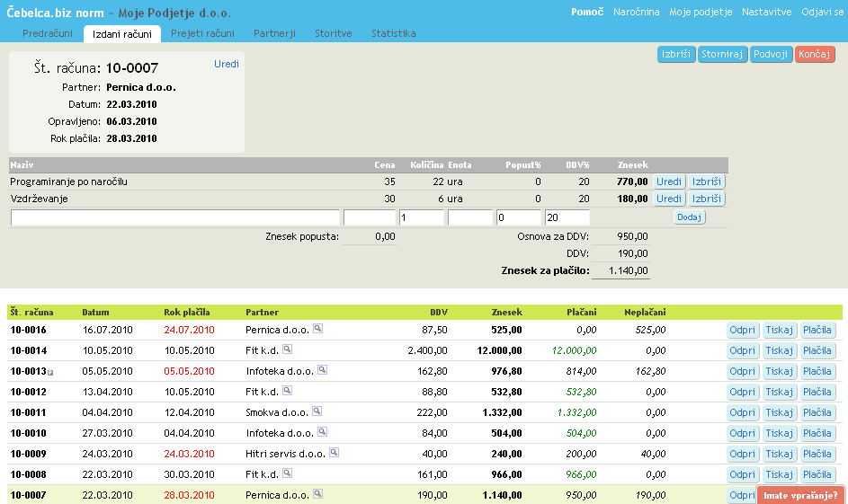
Task: Click the Storniraj button
Action: (722, 54)
